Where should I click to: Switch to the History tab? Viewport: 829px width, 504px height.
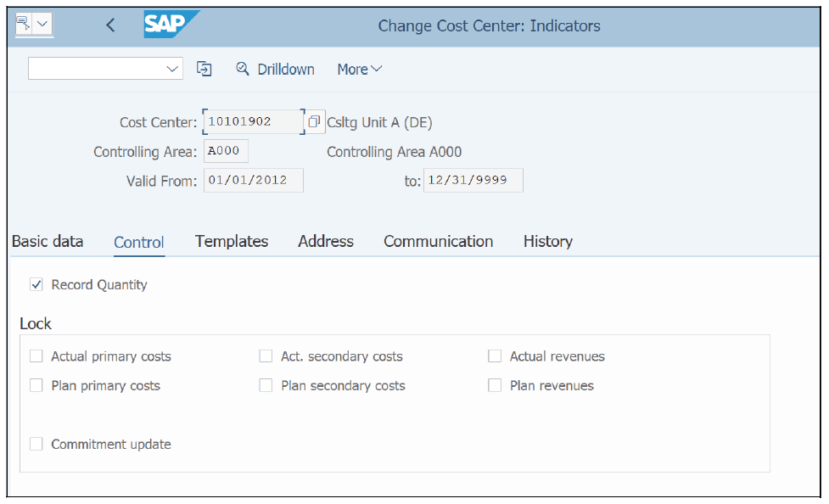click(x=547, y=241)
